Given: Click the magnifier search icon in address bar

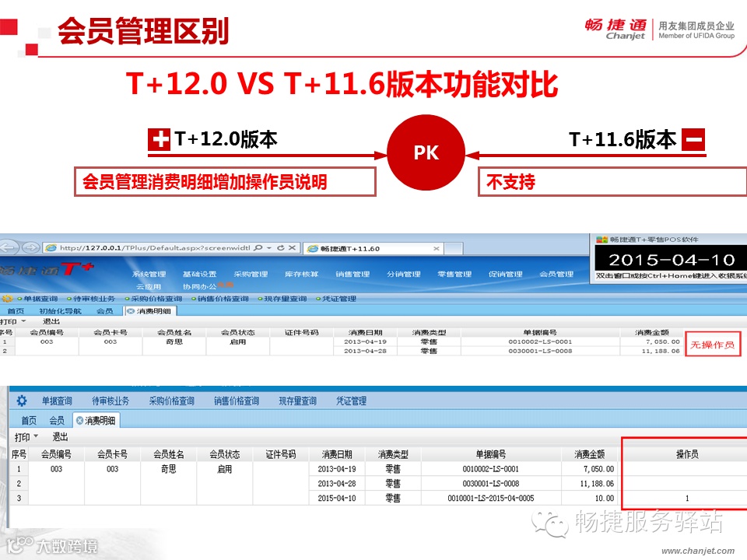Looking at the screenshot, I should 258,248.
